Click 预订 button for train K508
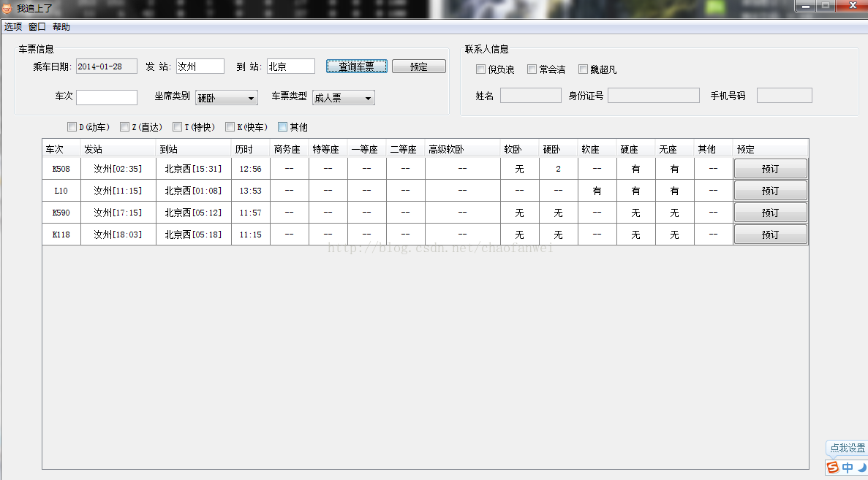Viewport: 868px width, 480px height. pyautogui.click(x=771, y=169)
